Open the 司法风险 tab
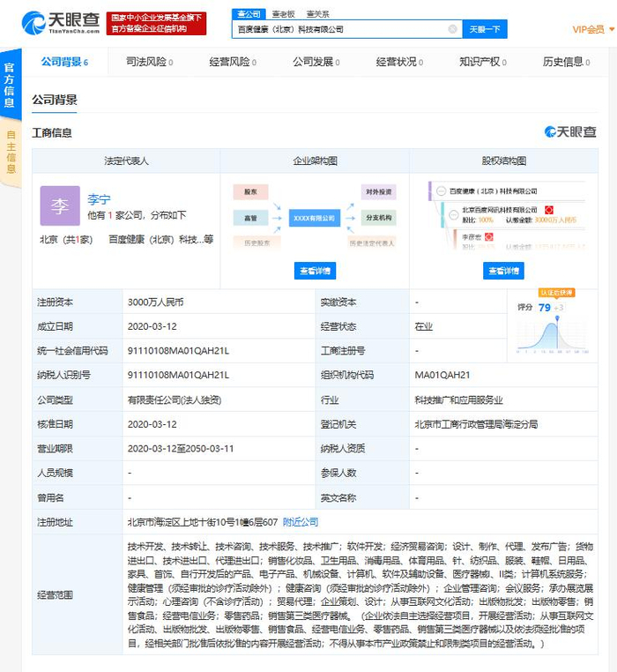 point(150,62)
